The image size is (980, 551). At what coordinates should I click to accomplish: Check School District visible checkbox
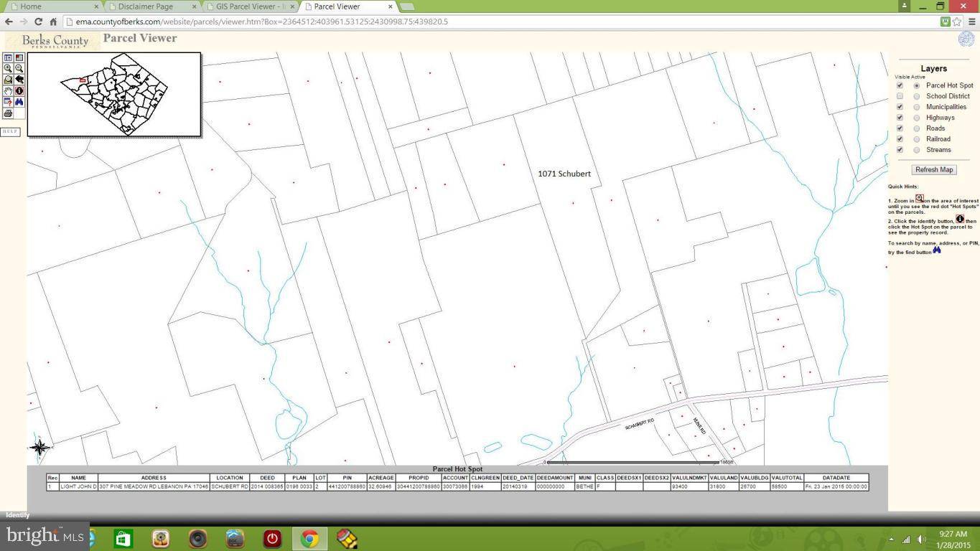click(x=900, y=96)
